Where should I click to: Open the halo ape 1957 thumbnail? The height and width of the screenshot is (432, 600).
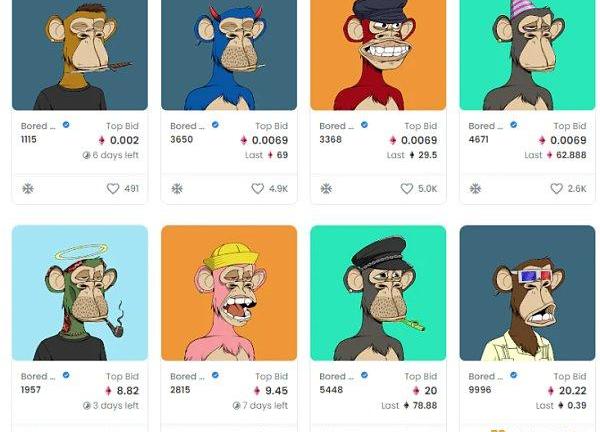(x=80, y=293)
